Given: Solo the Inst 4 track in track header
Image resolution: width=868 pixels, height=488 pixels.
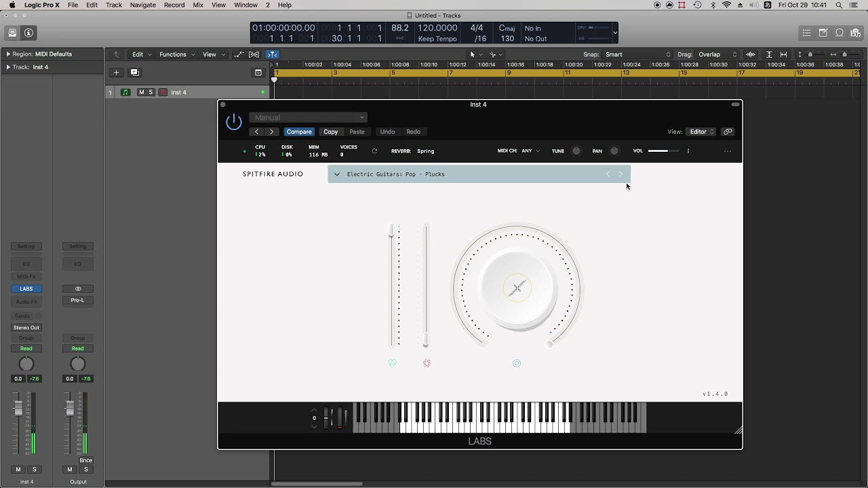Looking at the screenshot, I should [151, 92].
